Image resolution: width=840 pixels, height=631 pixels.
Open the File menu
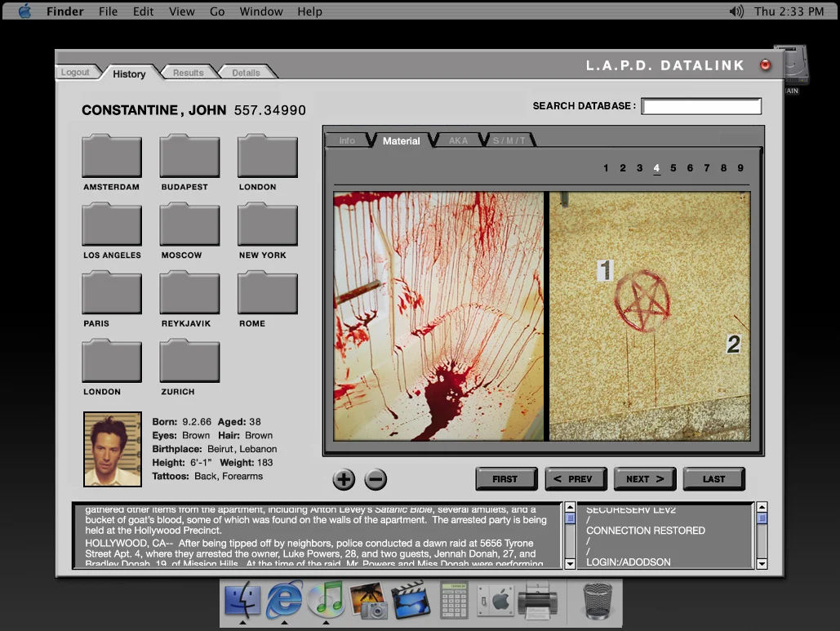[x=108, y=11]
